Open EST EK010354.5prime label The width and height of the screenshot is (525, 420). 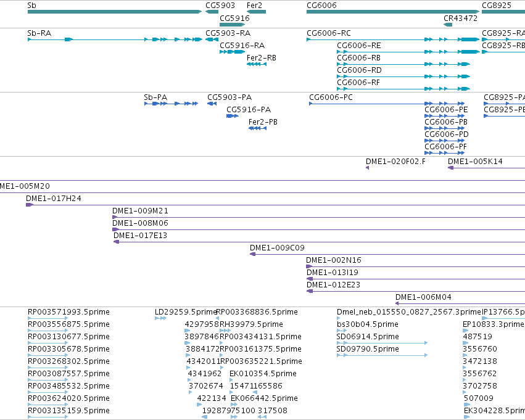click(263, 374)
